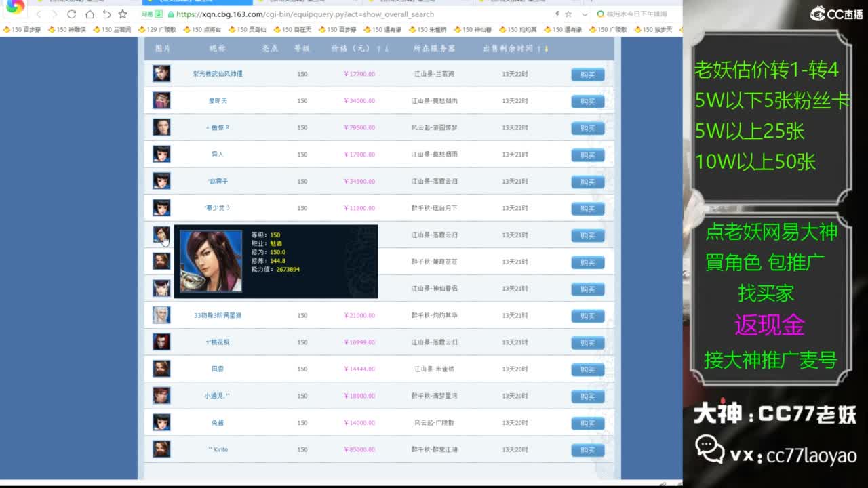Click the browser back arrow
Viewport: 868px width, 488px height.
39,14
